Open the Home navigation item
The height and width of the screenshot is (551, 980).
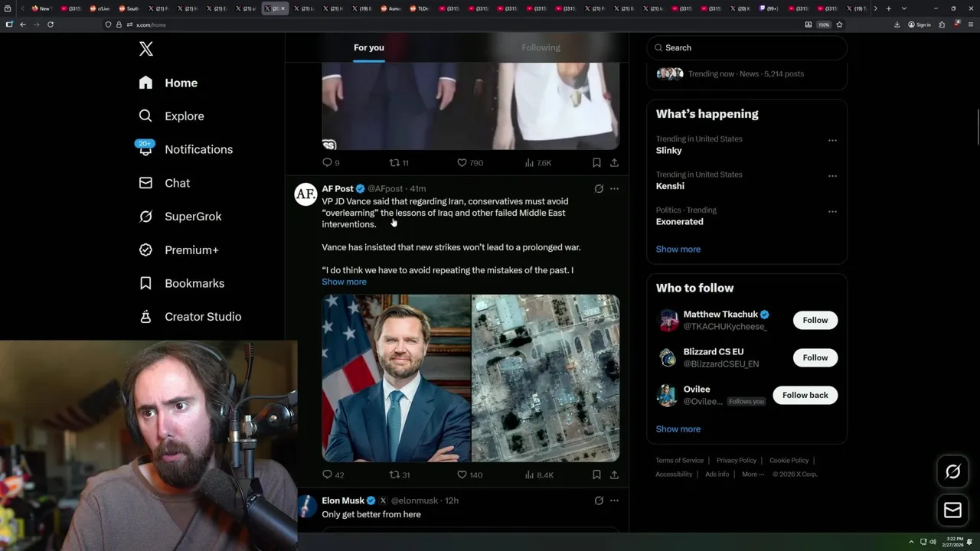pos(168,83)
